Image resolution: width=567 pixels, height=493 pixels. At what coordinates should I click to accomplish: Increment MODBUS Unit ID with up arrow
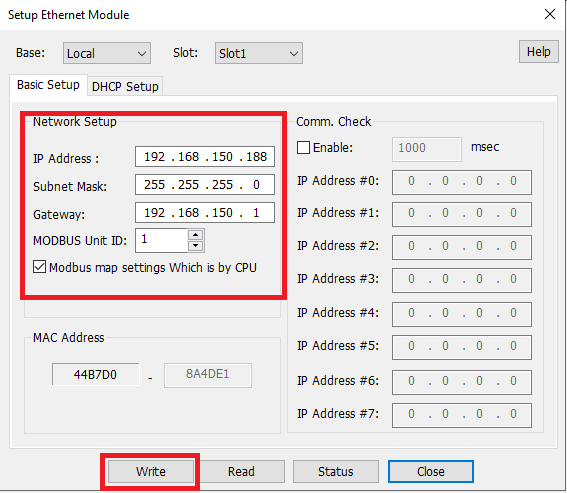[196, 235]
